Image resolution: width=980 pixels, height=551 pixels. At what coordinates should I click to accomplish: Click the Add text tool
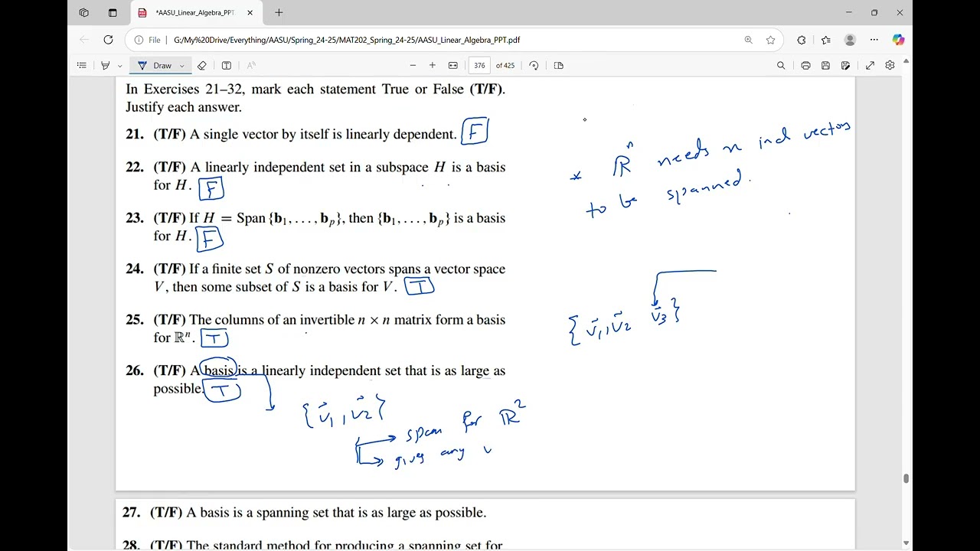point(227,66)
